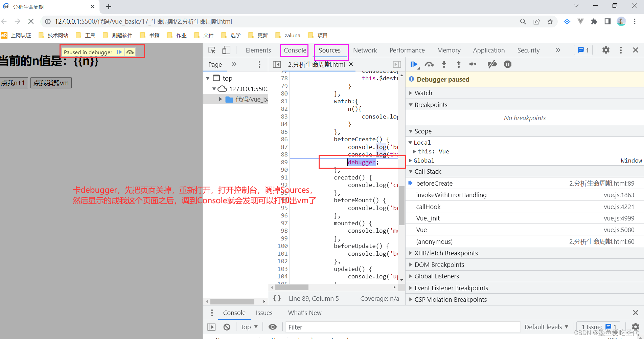
Task: Expand the this: Vue object
Action: (414, 151)
